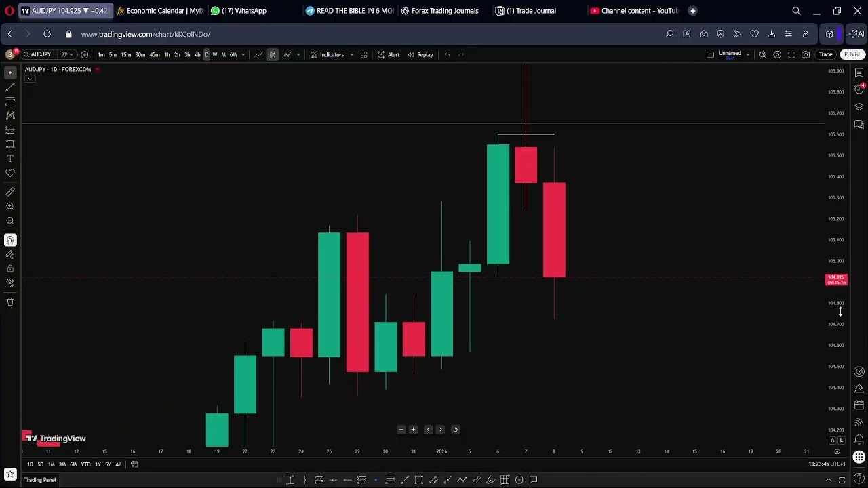The width and height of the screenshot is (868, 488).
Task: Open the alerts bell icon in right sidebar
Action: point(859,439)
